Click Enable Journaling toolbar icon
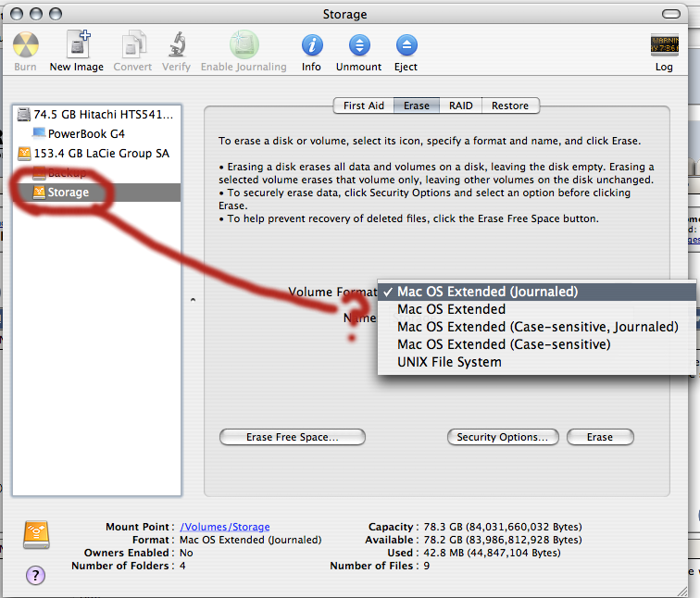Image resolution: width=700 pixels, height=598 pixels. click(x=244, y=44)
